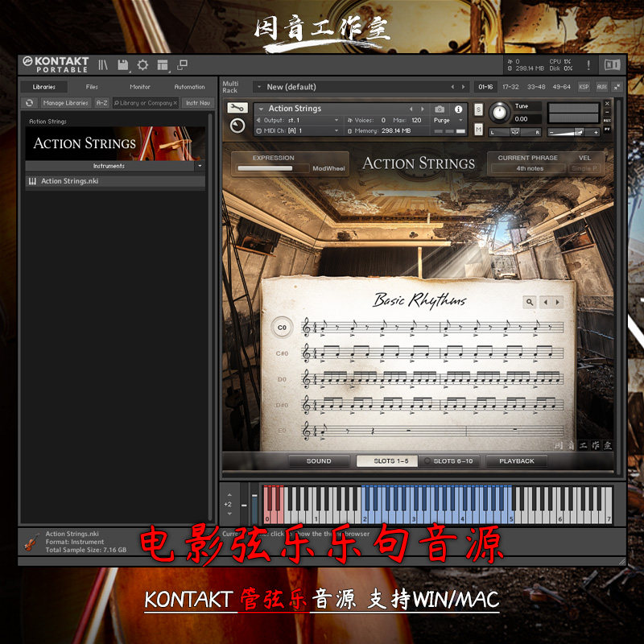This screenshot has height=644, width=644.
Task: Toggle the Instr Nav pane button
Action: click(197, 103)
